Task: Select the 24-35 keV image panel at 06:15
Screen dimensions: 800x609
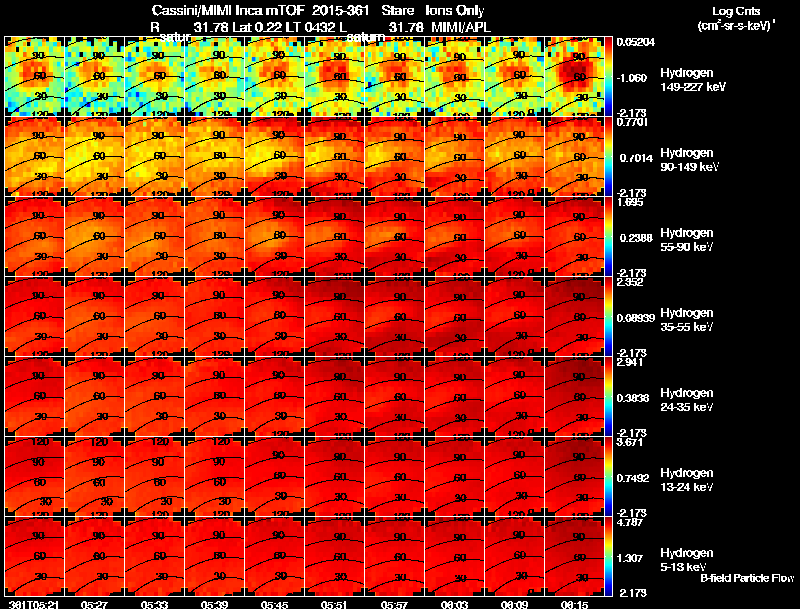Action: pos(574,397)
